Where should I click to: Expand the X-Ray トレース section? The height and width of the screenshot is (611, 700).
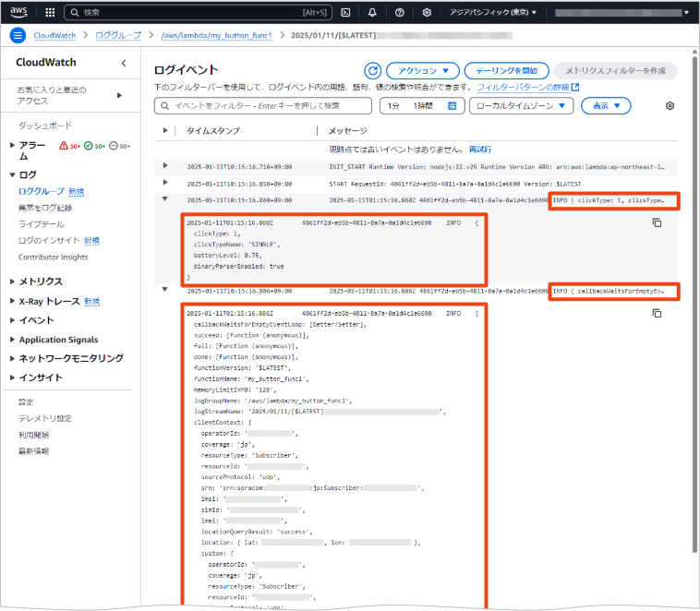(13, 301)
